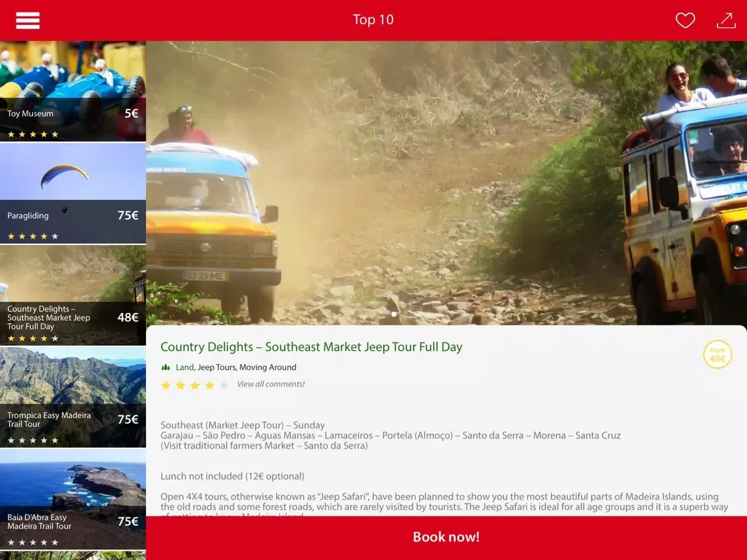Click 'Southeast (Market Jeep Tour) – Sunday' text
Viewport: 747px width, 560px height.
click(x=243, y=425)
